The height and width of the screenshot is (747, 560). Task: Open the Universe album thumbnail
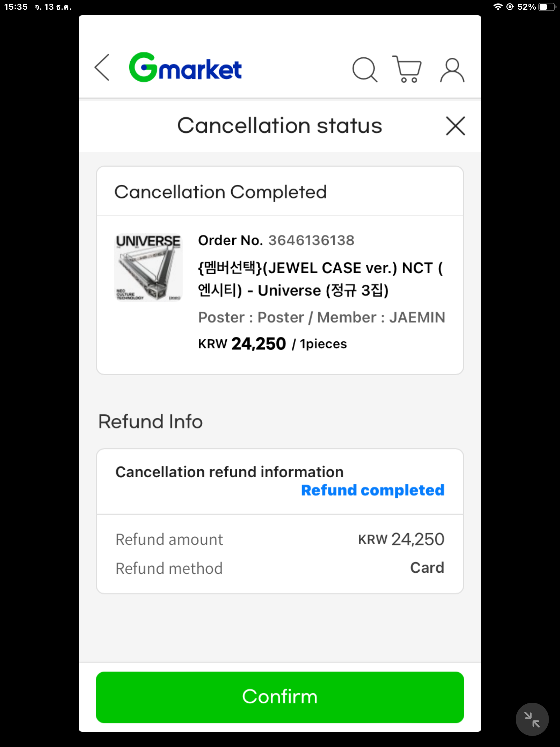(x=149, y=267)
